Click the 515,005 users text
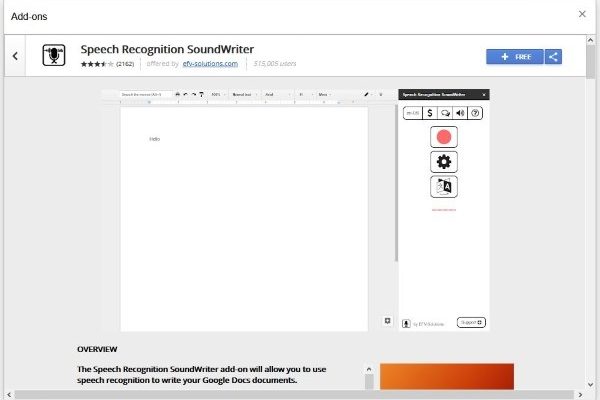 tap(275, 64)
